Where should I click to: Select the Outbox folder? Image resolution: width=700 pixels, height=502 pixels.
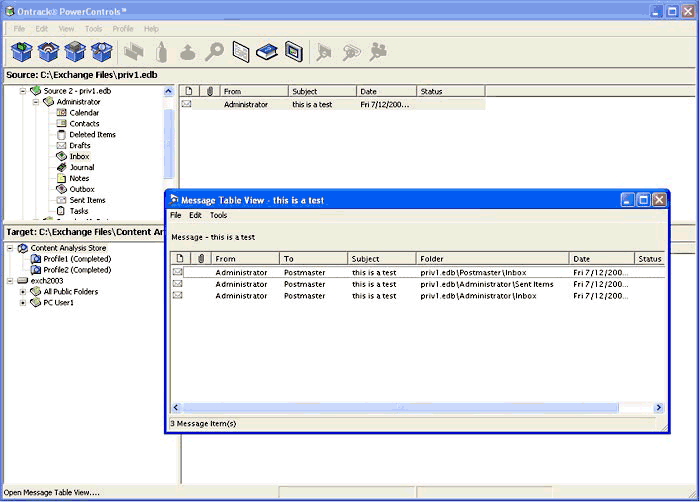[x=82, y=189]
